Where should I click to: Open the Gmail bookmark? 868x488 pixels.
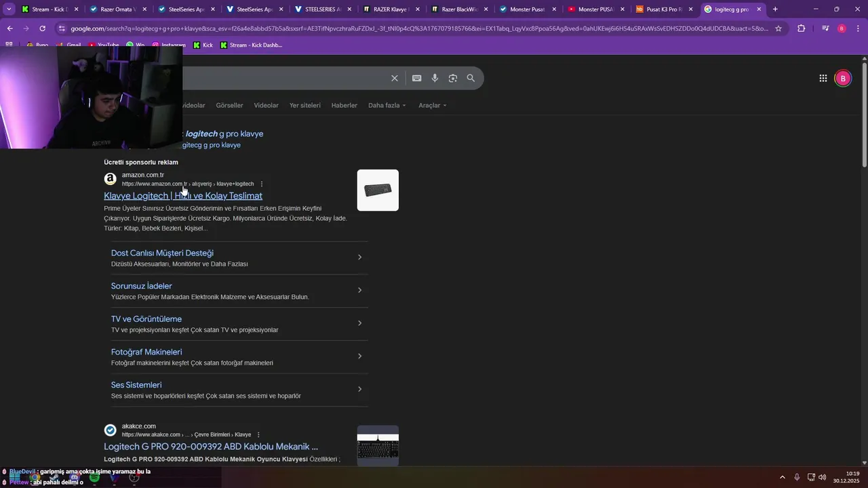69,45
